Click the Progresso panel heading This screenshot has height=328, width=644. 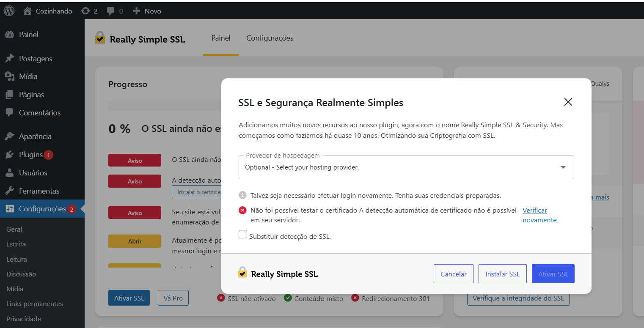(x=128, y=84)
